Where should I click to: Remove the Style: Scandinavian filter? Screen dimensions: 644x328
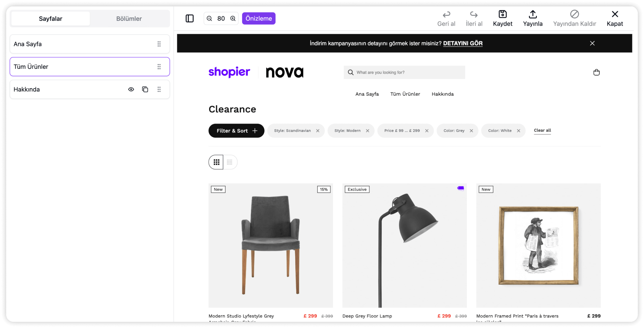318,131
